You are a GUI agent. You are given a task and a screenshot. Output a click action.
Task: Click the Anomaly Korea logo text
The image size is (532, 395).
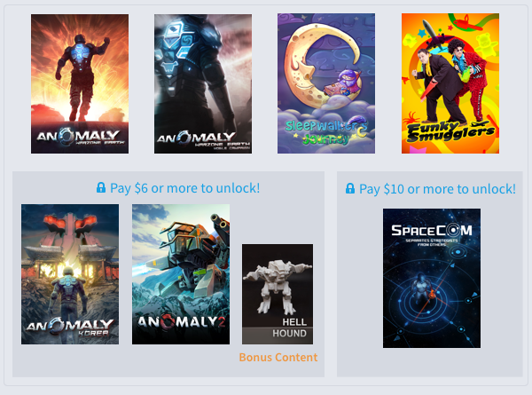tap(70, 327)
